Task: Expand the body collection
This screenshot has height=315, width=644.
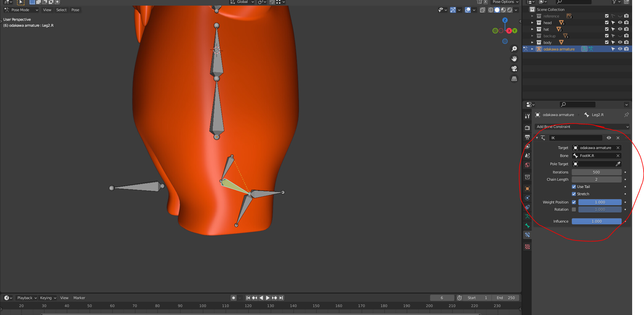Action: (x=532, y=43)
